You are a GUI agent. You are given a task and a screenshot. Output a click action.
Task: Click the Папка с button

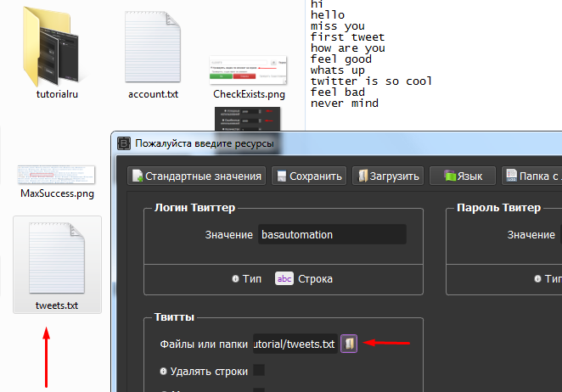[531, 176]
